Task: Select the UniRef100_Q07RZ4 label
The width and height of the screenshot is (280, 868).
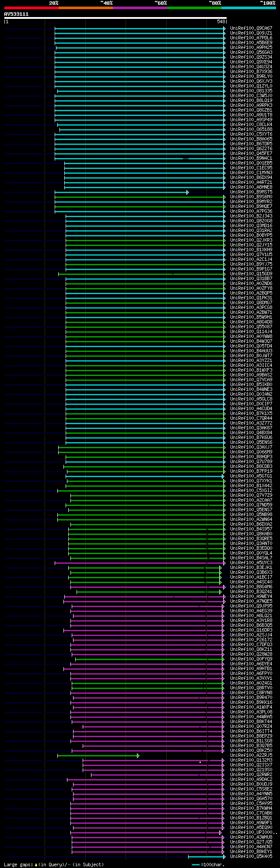Action: coord(251,727)
